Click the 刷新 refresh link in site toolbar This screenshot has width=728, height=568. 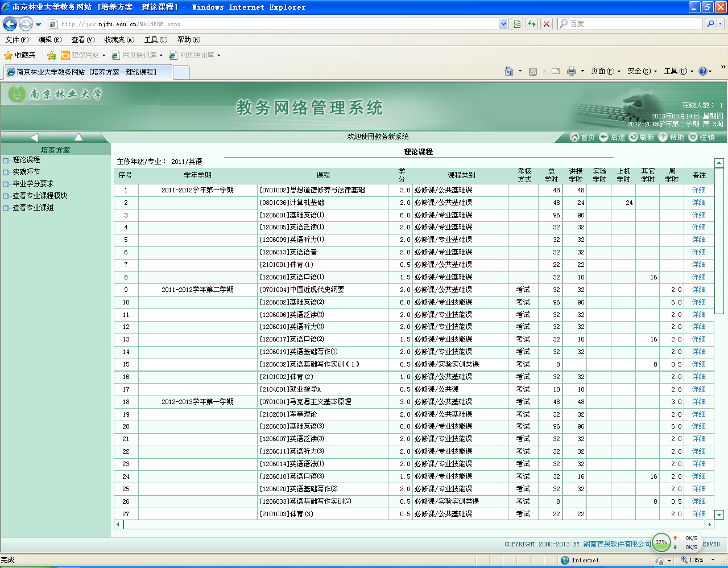tap(642, 137)
